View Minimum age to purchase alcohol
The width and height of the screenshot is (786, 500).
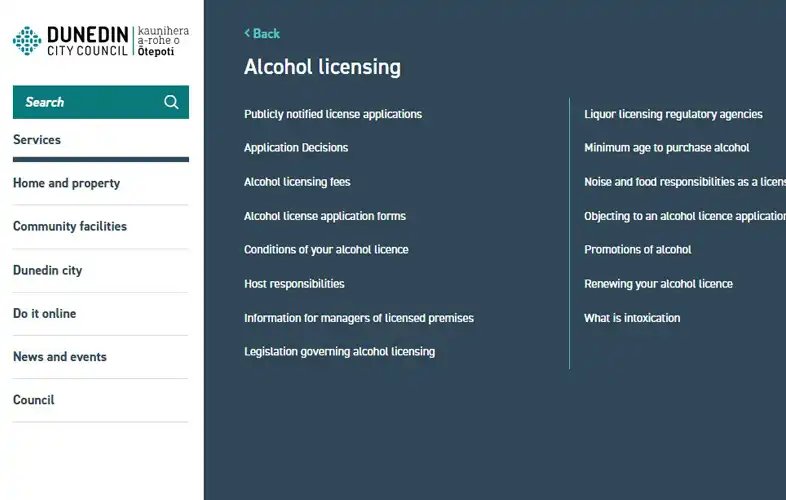667,148
